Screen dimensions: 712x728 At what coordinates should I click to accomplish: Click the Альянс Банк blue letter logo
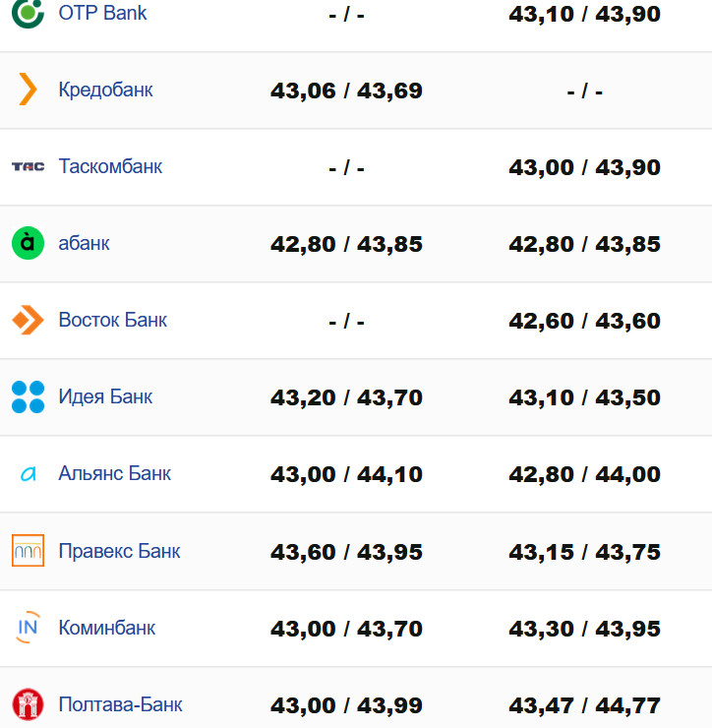pyautogui.click(x=29, y=473)
